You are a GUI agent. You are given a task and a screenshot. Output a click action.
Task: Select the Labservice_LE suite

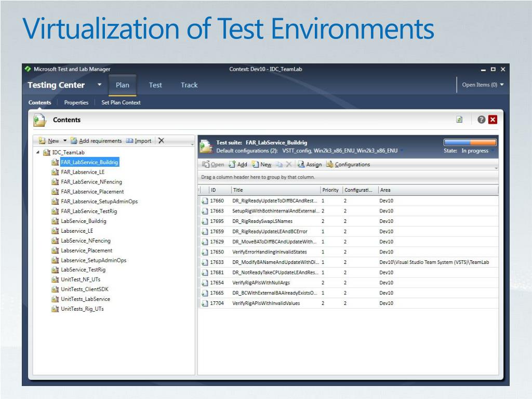[77, 231]
